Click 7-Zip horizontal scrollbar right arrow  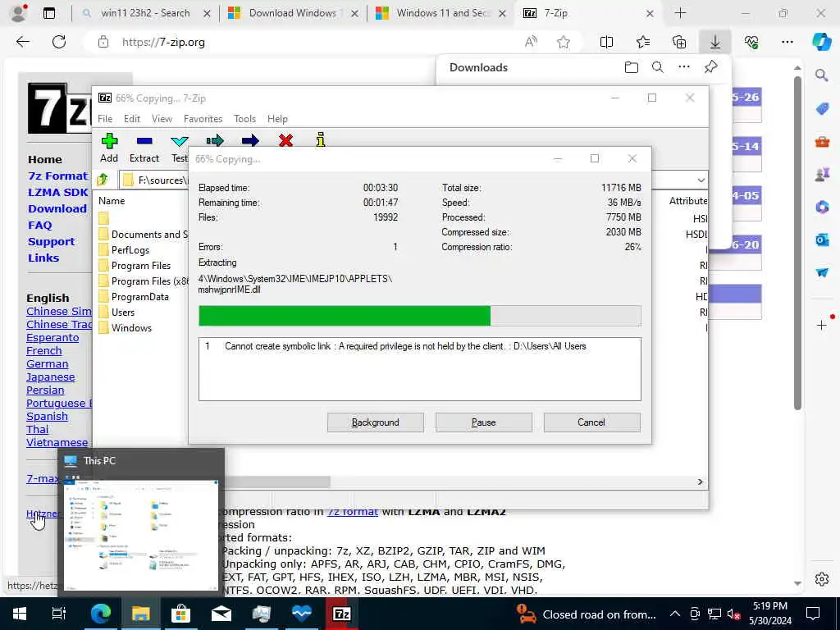tap(701, 482)
